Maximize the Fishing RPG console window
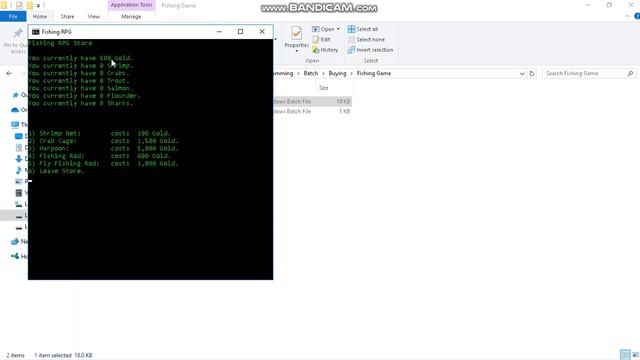The width and height of the screenshot is (640, 360). [x=240, y=32]
